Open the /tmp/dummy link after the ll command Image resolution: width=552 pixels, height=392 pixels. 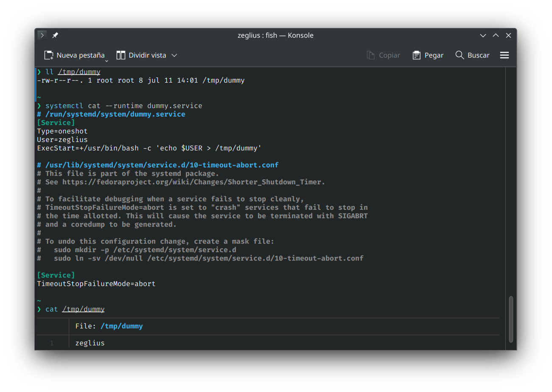79,71
